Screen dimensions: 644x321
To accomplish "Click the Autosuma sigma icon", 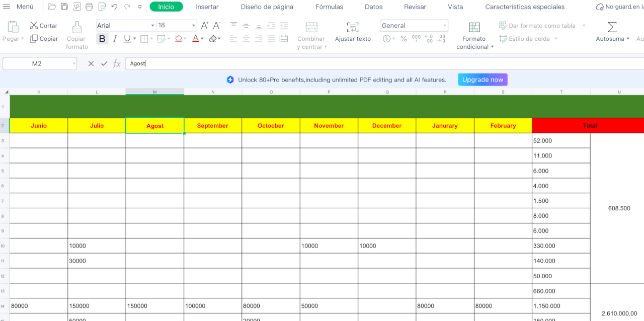I will click(612, 27).
